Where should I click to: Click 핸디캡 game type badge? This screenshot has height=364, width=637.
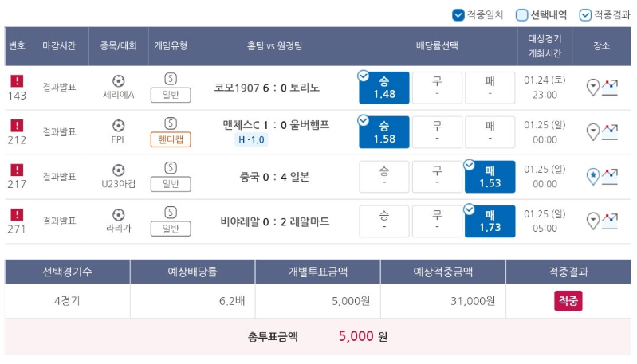point(171,139)
